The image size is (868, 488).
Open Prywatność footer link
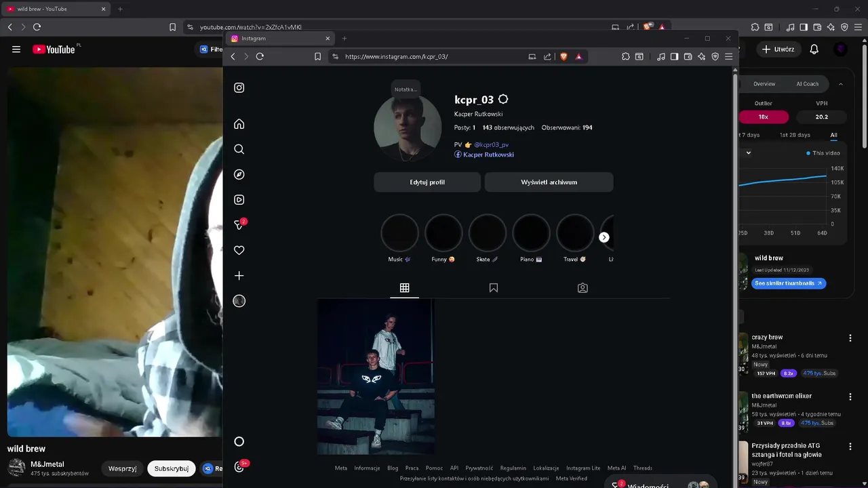tap(479, 468)
